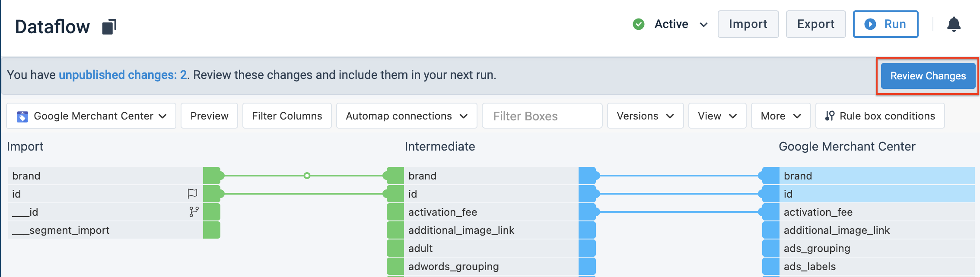Image resolution: width=980 pixels, height=277 pixels.
Task: Open the View dropdown
Action: pos(717,116)
